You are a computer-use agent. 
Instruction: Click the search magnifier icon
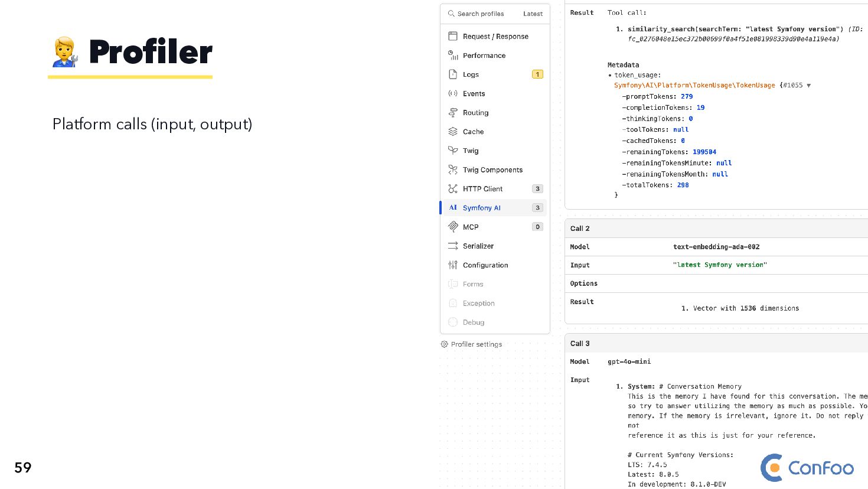click(451, 14)
